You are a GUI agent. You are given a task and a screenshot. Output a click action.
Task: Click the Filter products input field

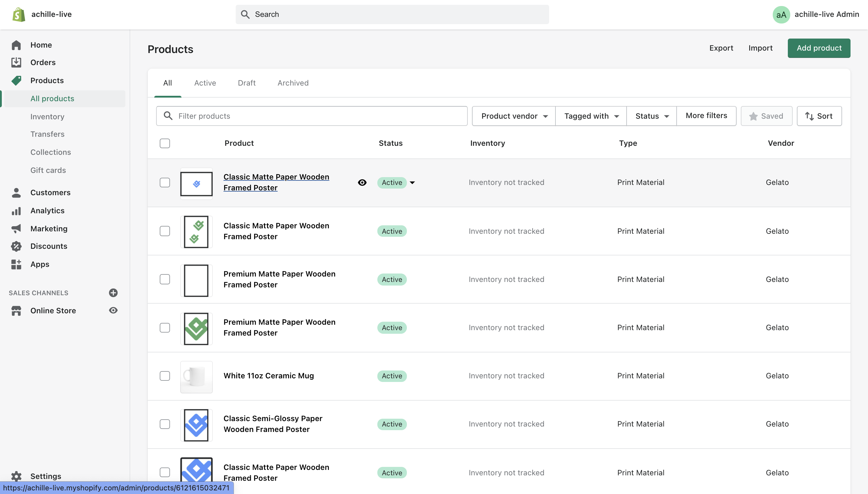312,116
